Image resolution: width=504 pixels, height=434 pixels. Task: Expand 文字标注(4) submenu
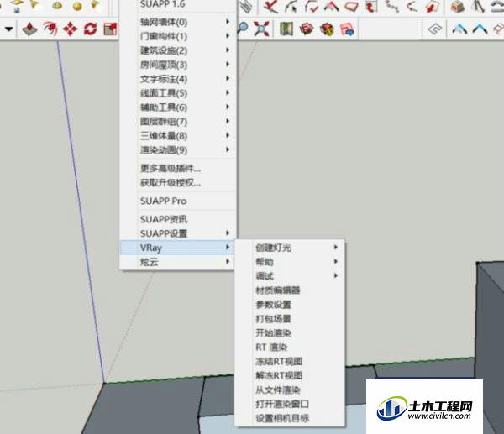(178, 79)
